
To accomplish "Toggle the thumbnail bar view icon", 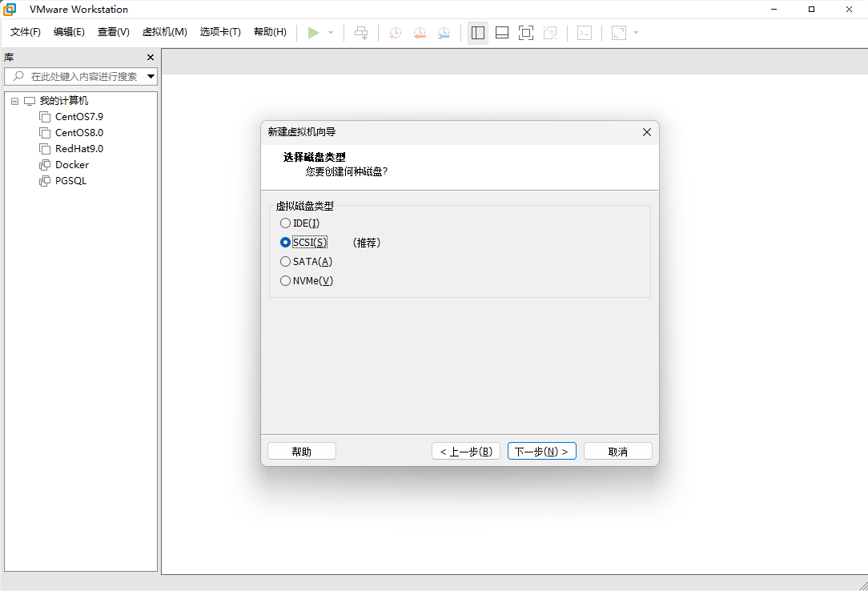I will tap(502, 33).
